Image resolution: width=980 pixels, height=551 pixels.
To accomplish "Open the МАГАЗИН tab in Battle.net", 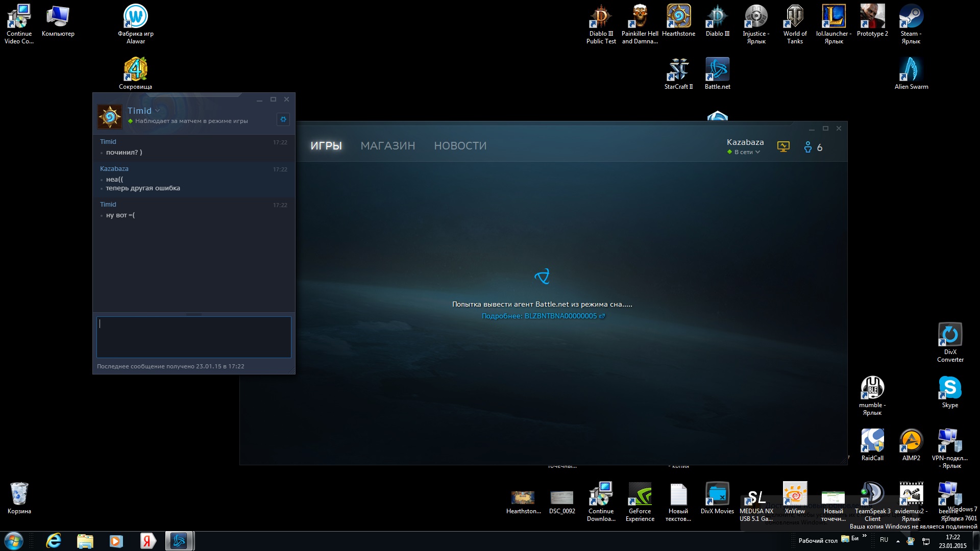I will point(388,146).
